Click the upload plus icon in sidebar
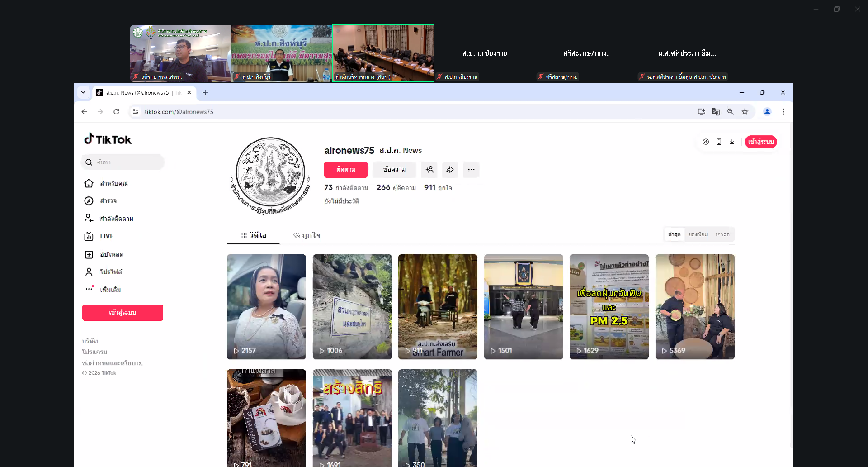 tap(89, 254)
